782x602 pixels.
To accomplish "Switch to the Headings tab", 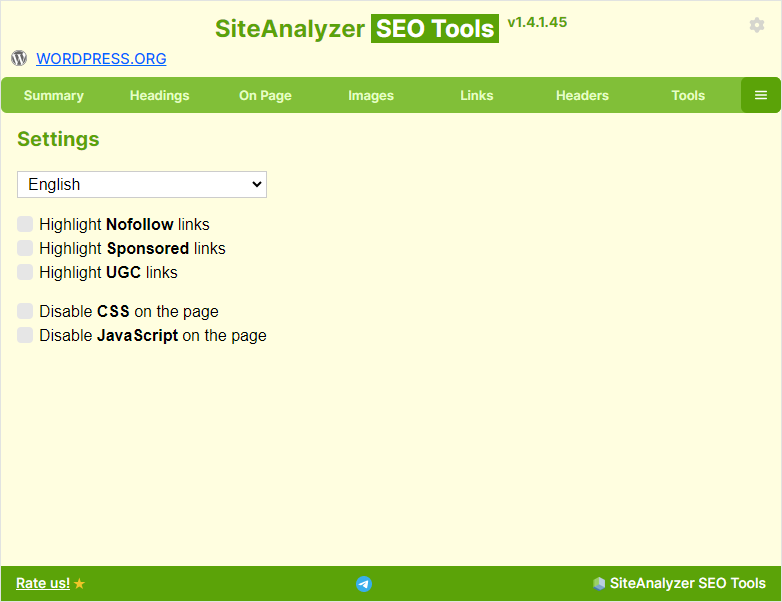I will click(x=160, y=95).
